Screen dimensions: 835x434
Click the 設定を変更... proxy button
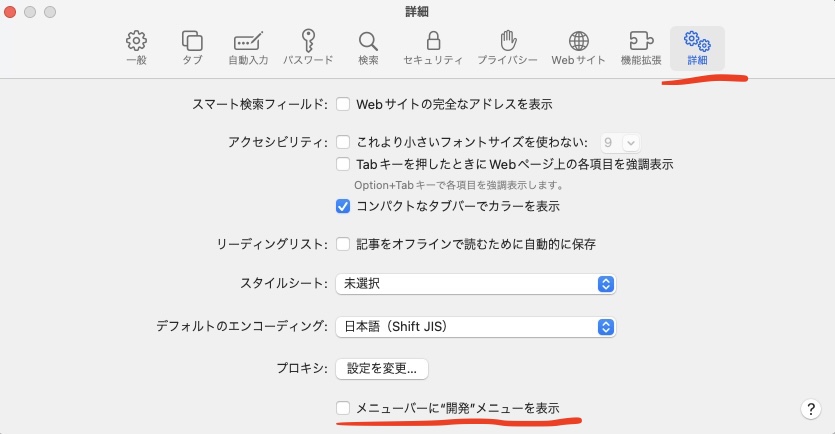382,368
